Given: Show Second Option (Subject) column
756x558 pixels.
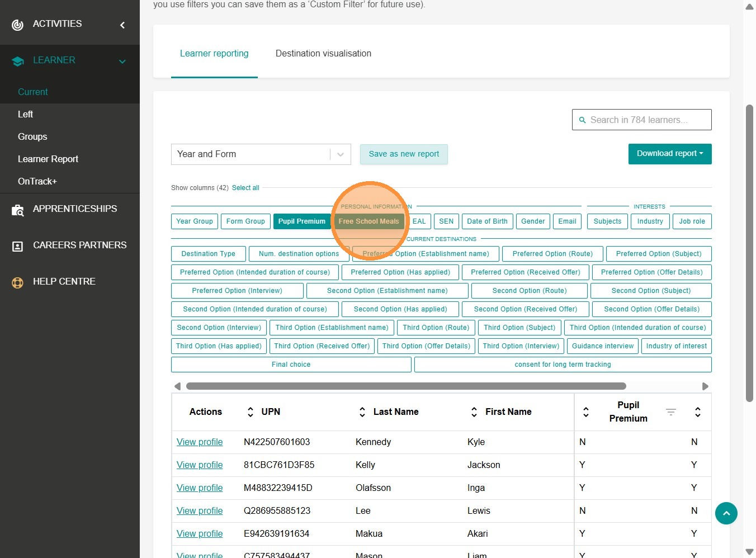Looking at the screenshot, I should click(x=651, y=291).
